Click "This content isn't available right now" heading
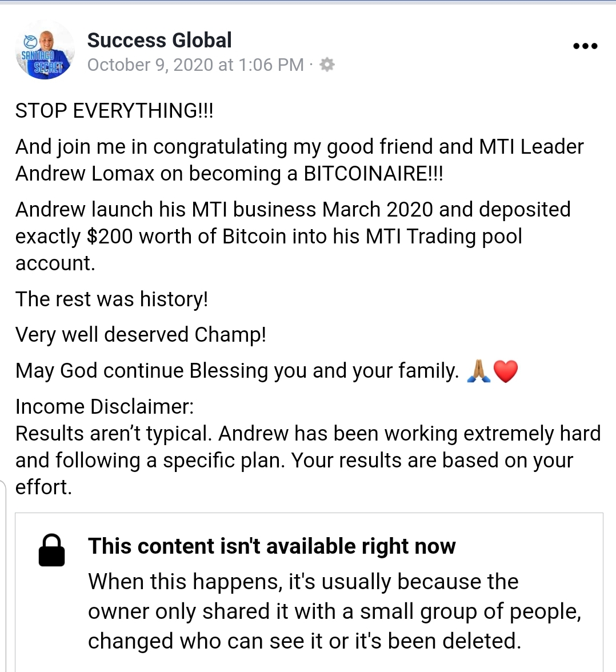The width and height of the screenshot is (616, 672). pos(271,546)
